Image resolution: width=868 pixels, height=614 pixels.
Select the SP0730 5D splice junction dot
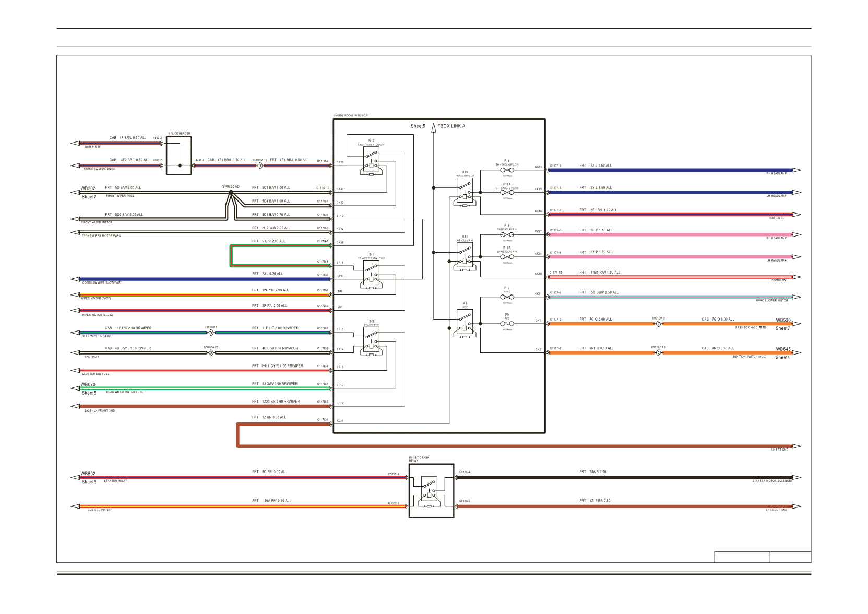[x=231, y=192]
